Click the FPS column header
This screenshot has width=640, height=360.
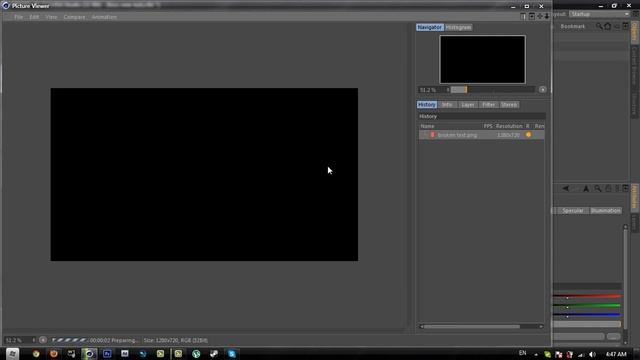pos(488,126)
